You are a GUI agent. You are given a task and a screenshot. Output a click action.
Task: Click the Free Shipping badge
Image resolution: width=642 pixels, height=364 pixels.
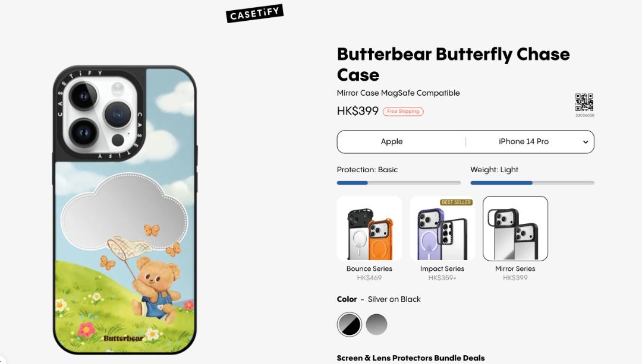(403, 111)
